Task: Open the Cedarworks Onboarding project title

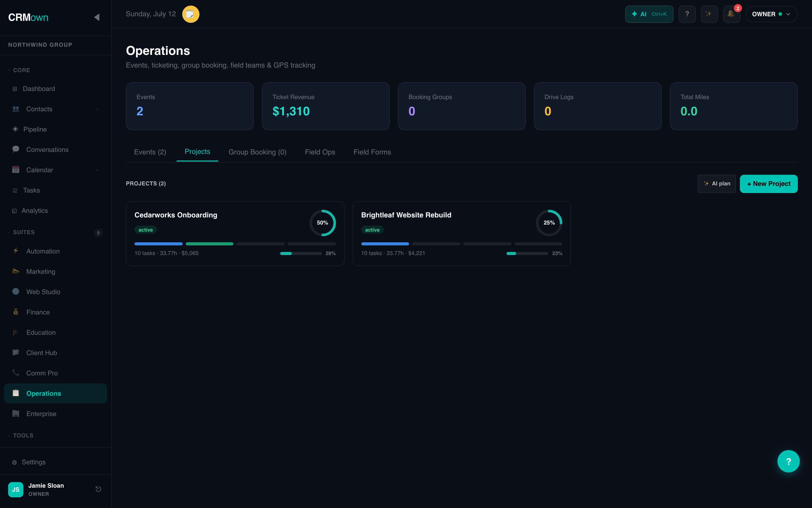Action: coord(176,215)
